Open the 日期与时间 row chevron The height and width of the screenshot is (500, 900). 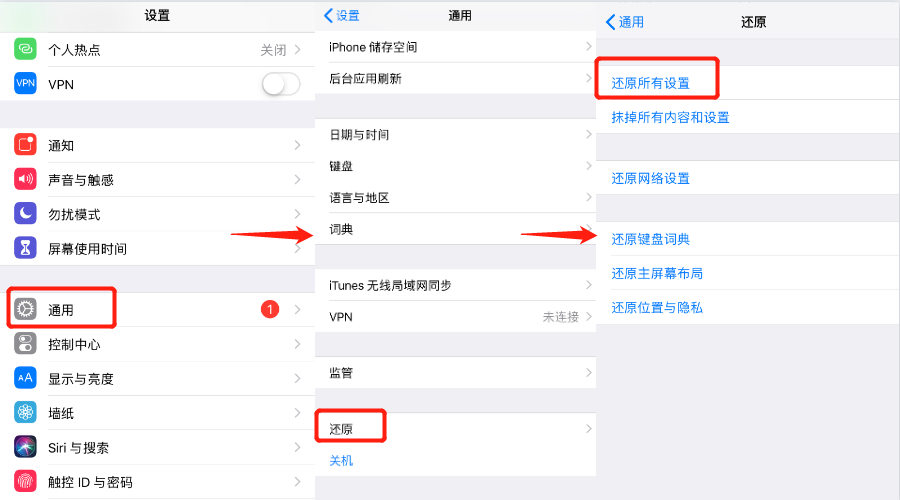(588, 134)
